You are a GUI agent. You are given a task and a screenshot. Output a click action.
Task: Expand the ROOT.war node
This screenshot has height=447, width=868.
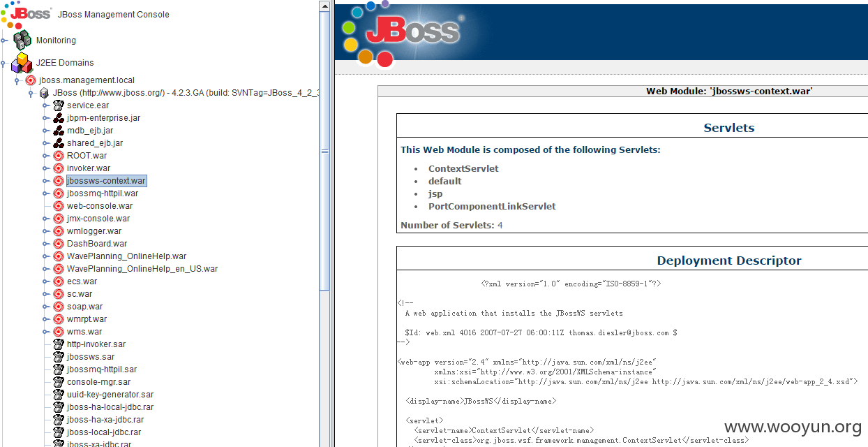[45, 156]
